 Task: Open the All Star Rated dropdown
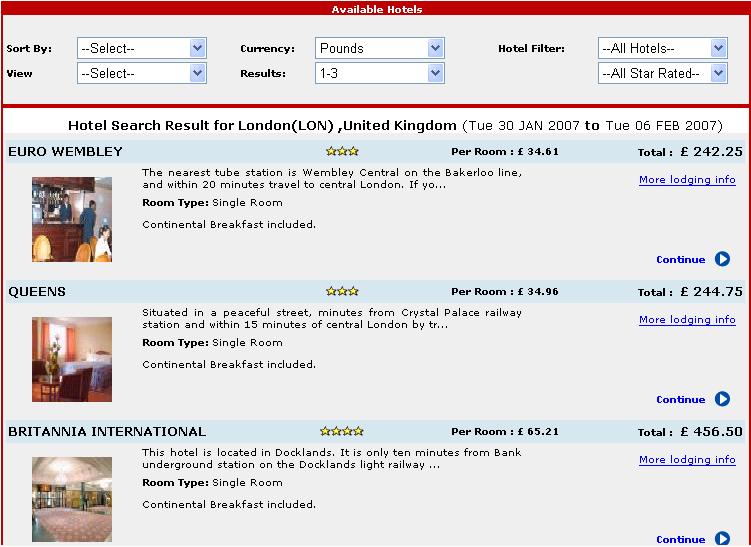point(663,73)
